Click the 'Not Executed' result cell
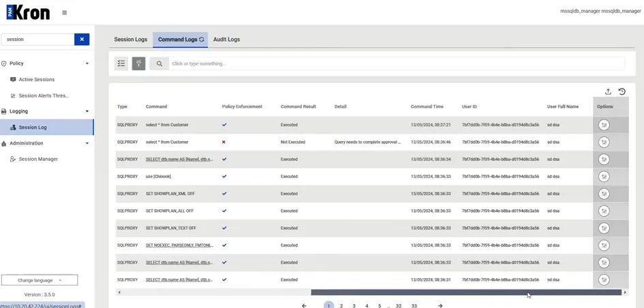Image resolution: width=644 pixels, height=308 pixels. point(293,142)
